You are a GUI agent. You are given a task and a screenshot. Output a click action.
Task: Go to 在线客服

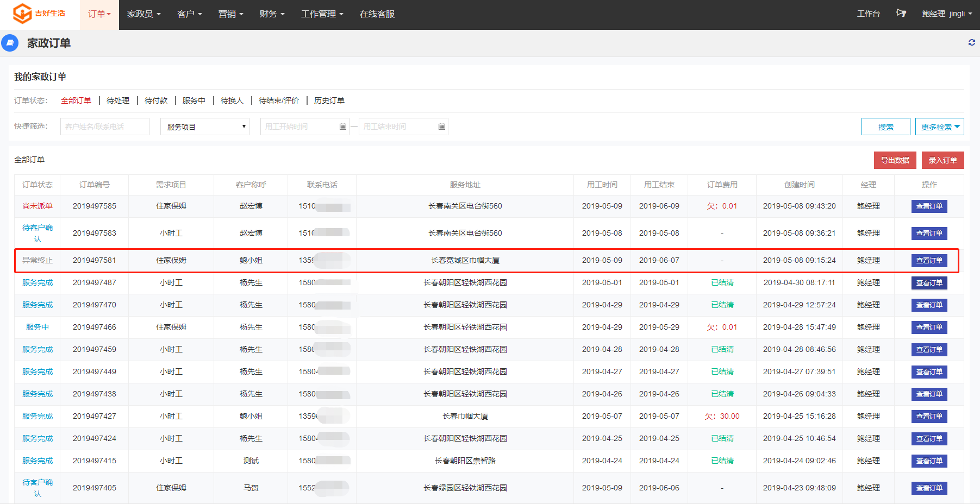pos(377,14)
